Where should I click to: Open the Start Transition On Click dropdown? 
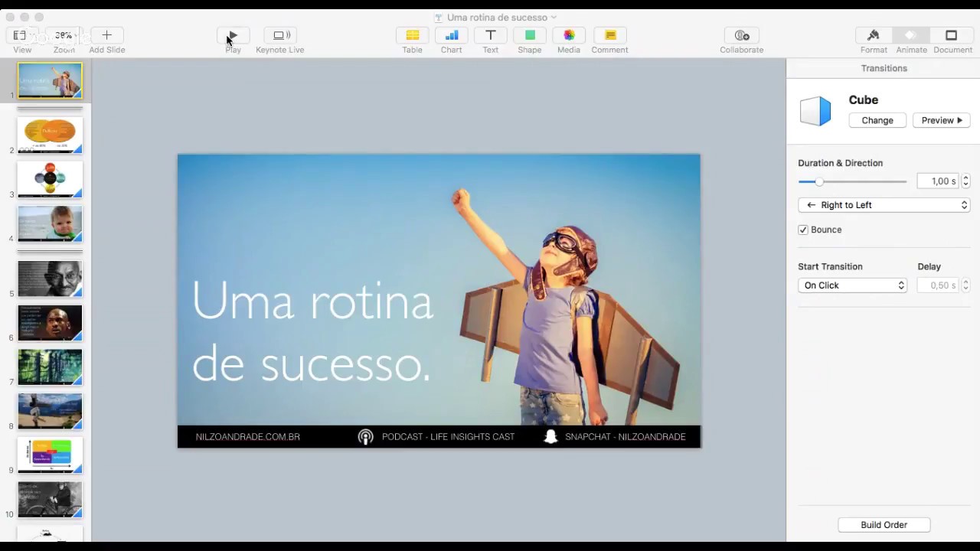852,285
